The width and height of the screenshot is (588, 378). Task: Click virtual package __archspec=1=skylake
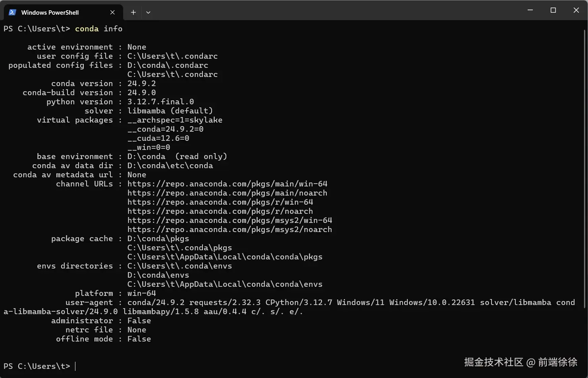(x=175, y=120)
